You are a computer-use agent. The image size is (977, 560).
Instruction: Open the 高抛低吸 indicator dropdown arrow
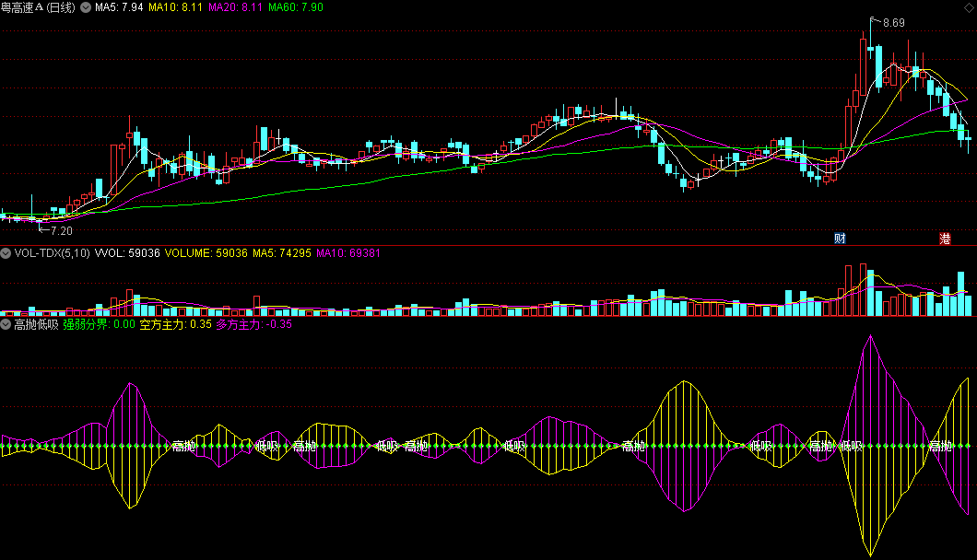[x=6, y=324]
